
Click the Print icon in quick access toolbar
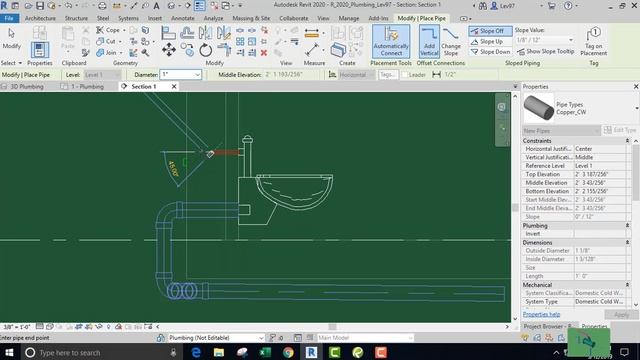[102, 6]
